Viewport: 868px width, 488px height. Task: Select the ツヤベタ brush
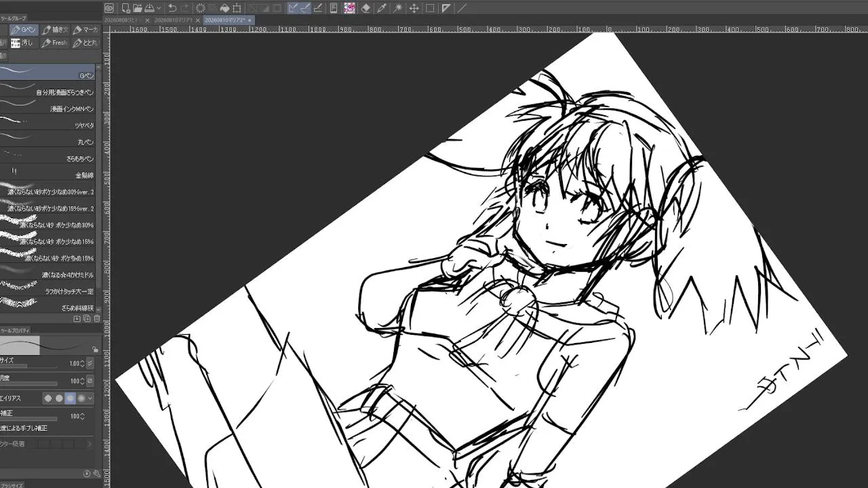(x=48, y=121)
